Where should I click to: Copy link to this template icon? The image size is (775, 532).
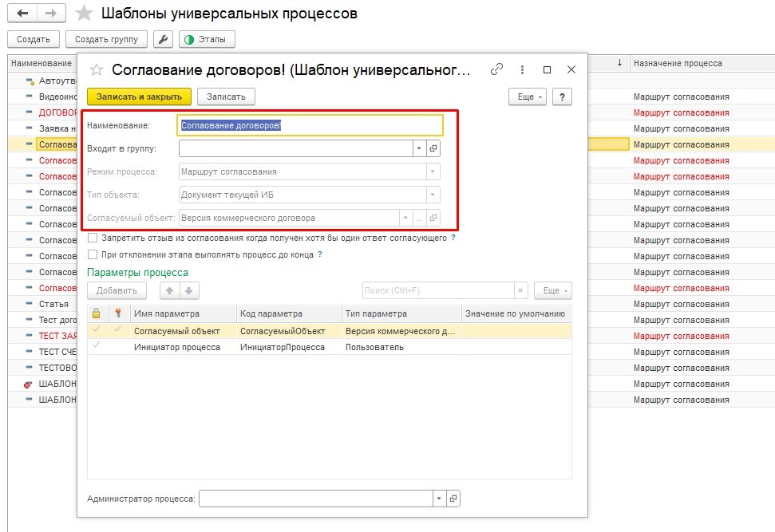click(x=496, y=69)
